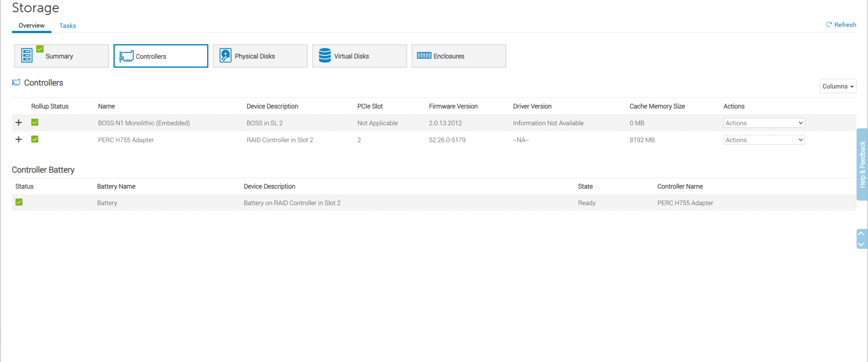Click firmware version 52.26.0-5179
Viewport: 868px width, 362px height.
point(447,140)
